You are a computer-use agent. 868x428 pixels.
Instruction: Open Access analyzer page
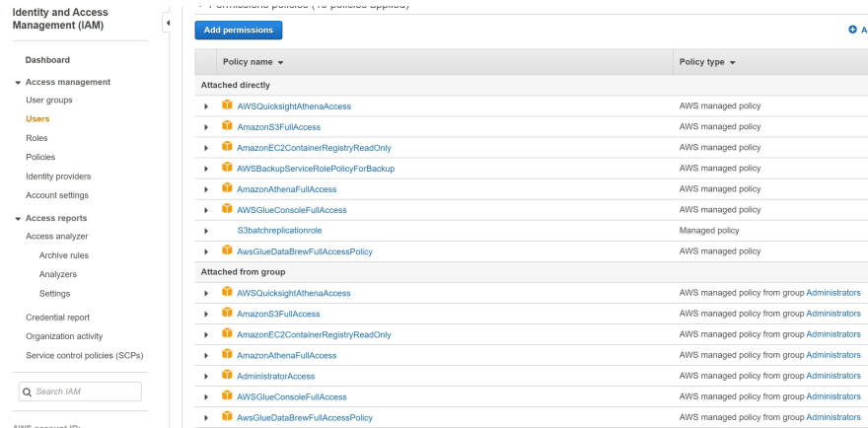click(x=57, y=237)
